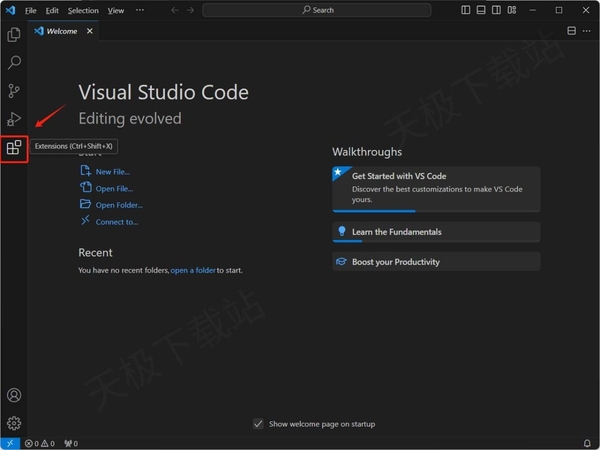Open the File menu

[31, 10]
